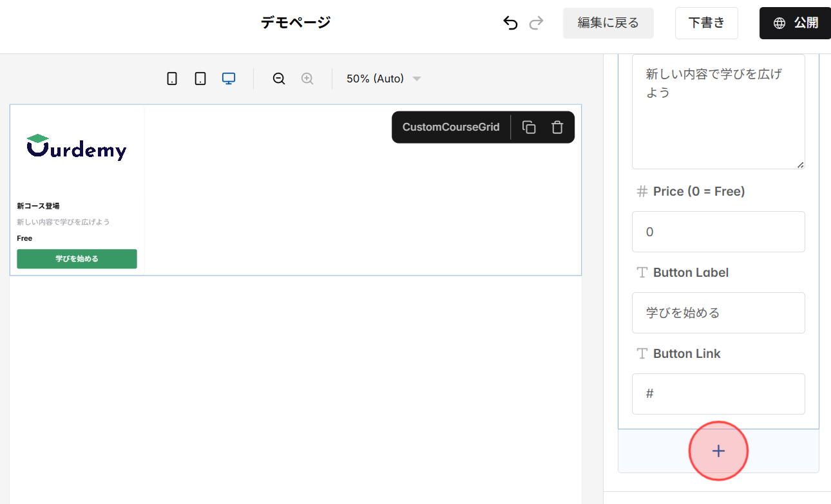Image resolution: width=831 pixels, height=504 pixels.
Task: Edit the Button Link field containing #
Action: click(x=718, y=393)
